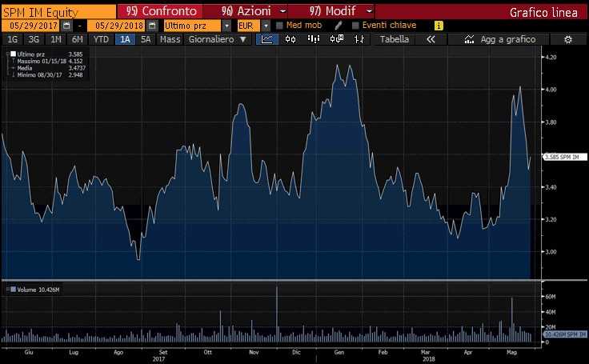Toggle the Volume legend series box
This screenshot has height=364, width=589.
pos(13,290)
